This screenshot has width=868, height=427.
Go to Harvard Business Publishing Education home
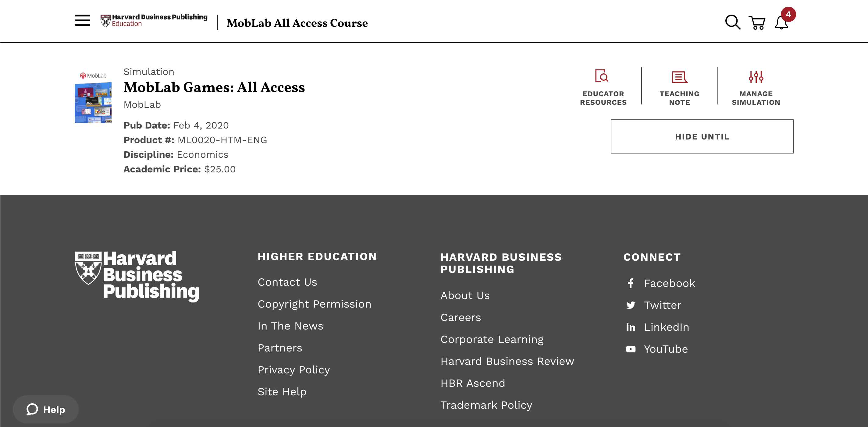coord(154,20)
